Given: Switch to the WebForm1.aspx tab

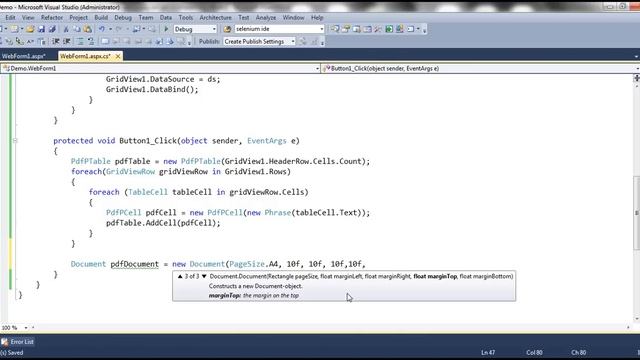Looking at the screenshot, I should 23,56.
